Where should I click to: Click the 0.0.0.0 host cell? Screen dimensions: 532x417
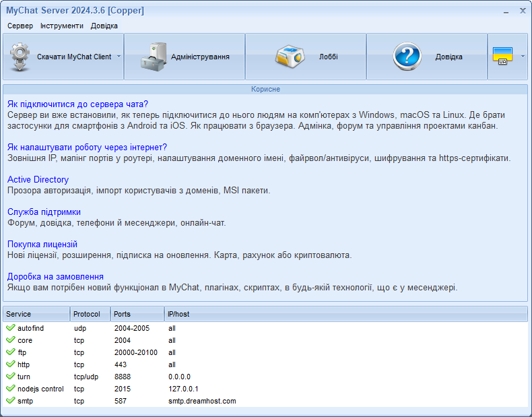[180, 377]
